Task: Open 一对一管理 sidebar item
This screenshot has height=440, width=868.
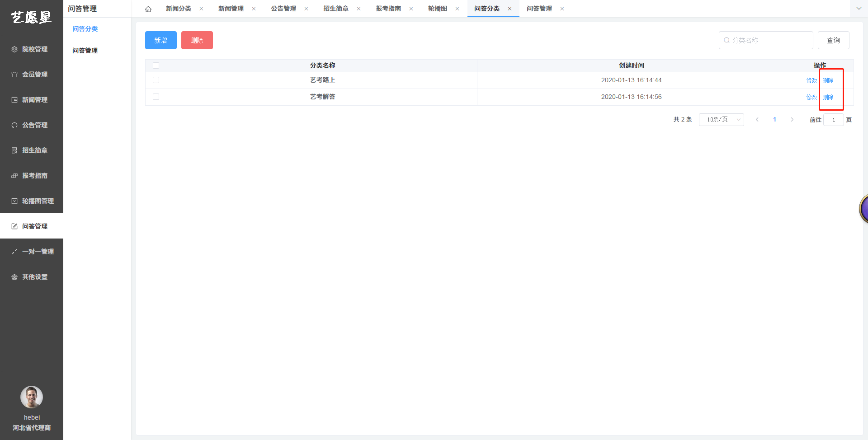Action: (32, 252)
